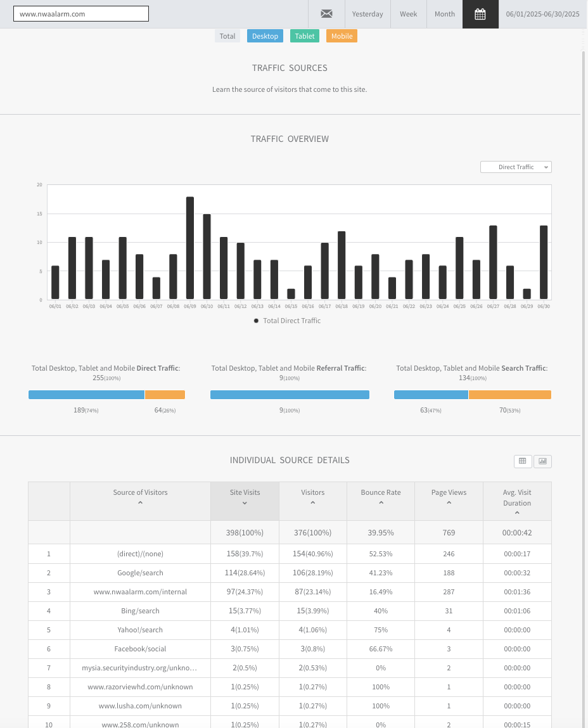Screen dimensions: 588x728
Task: Sort by Site Visits arrow
Action: pos(245,503)
